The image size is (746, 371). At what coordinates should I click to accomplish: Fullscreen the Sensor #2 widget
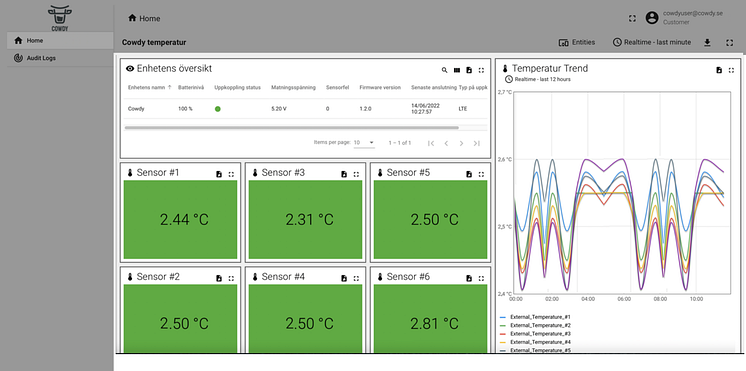[x=231, y=278]
